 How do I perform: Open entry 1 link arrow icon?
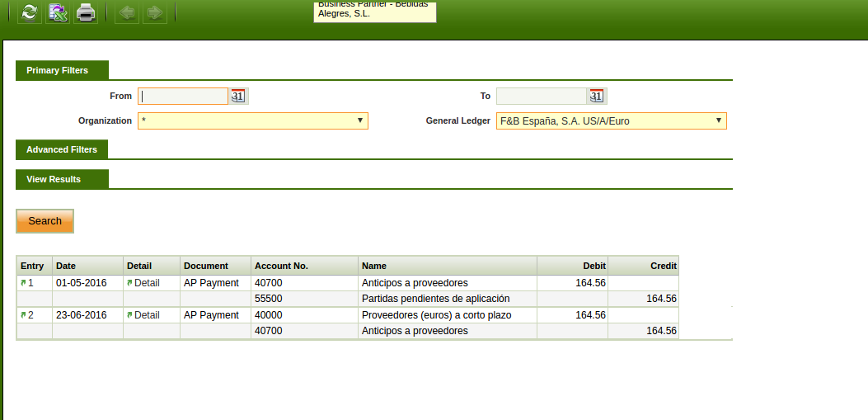tap(23, 282)
